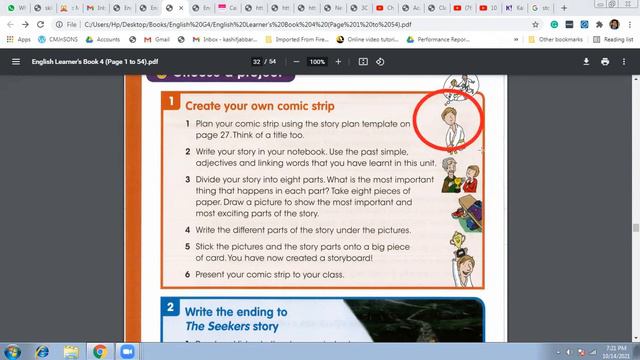This screenshot has height=360, width=640.
Task: Go forward in browser history
Action: pos(25,24)
